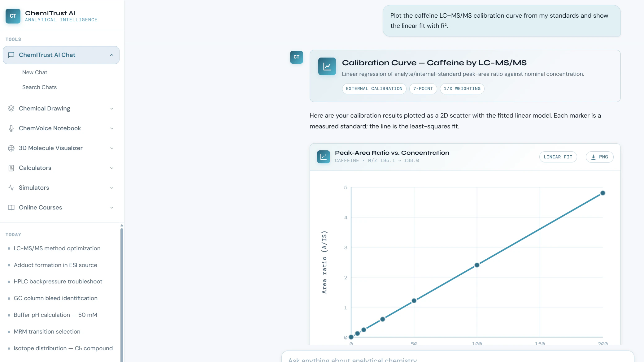Click the scatter plot icon beside Peak-Area Ratio title
This screenshot has width=644, height=362.
(x=323, y=157)
